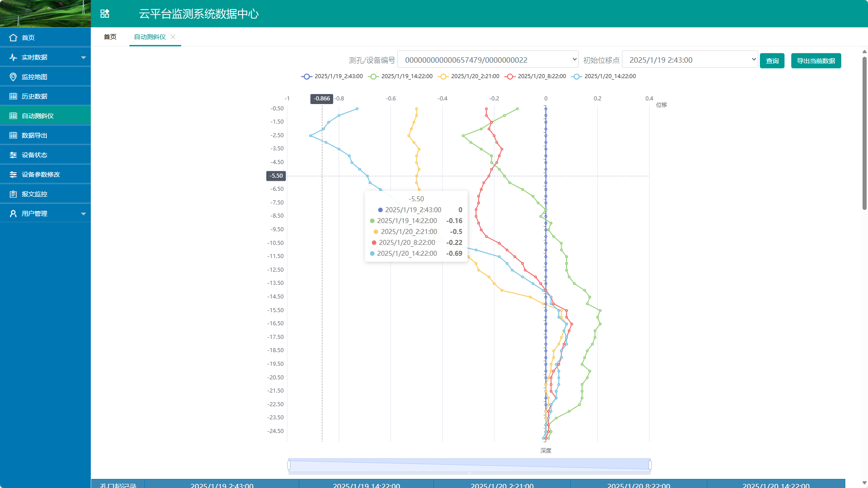Click the home icon in the sidebar
The width and height of the screenshot is (868, 488).
[13, 38]
